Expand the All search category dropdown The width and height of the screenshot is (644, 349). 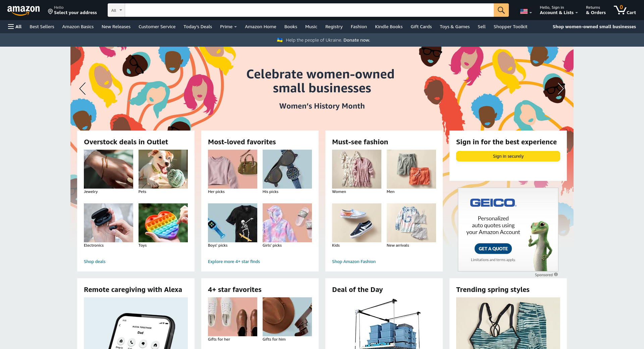(116, 10)
